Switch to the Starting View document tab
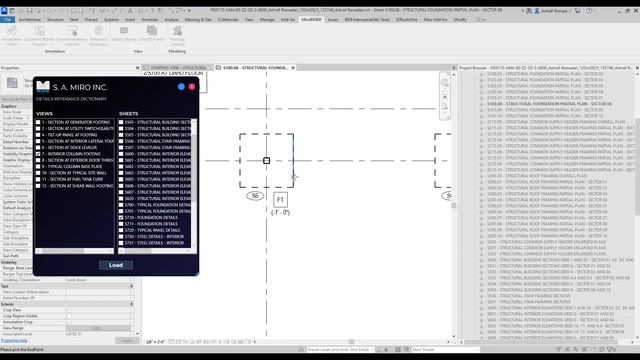 pos(178,68)
